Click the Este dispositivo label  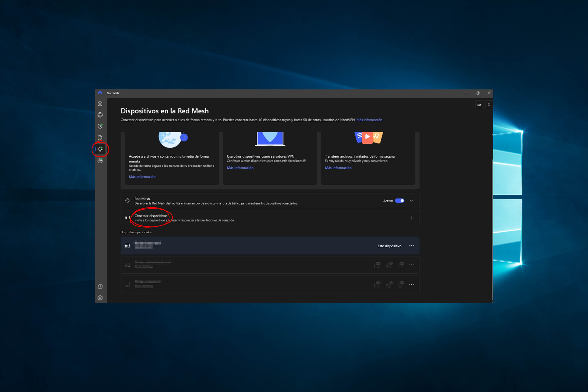point(389,246)
